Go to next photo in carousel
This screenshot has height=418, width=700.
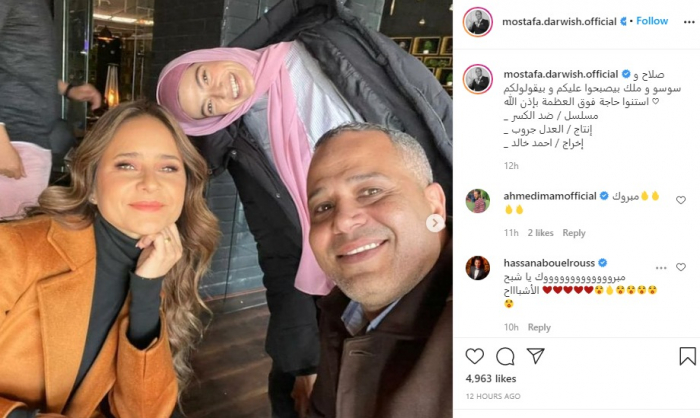click(435, 223)
